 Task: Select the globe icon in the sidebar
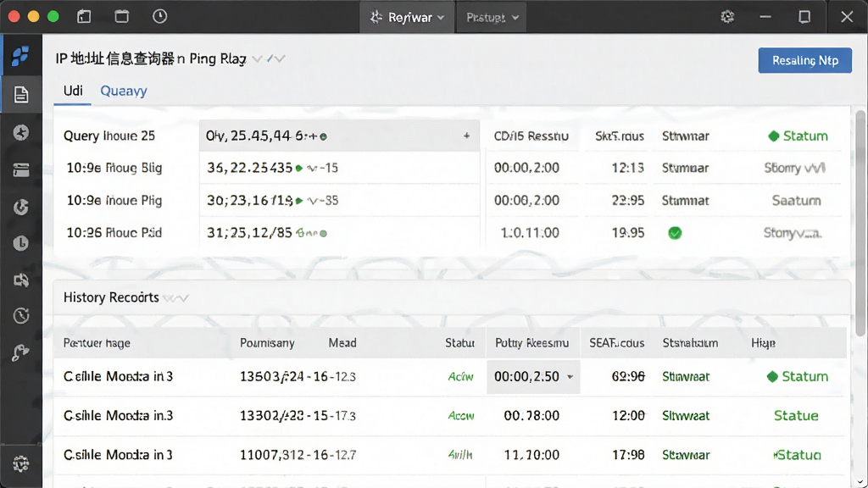(x=21, y=133)
